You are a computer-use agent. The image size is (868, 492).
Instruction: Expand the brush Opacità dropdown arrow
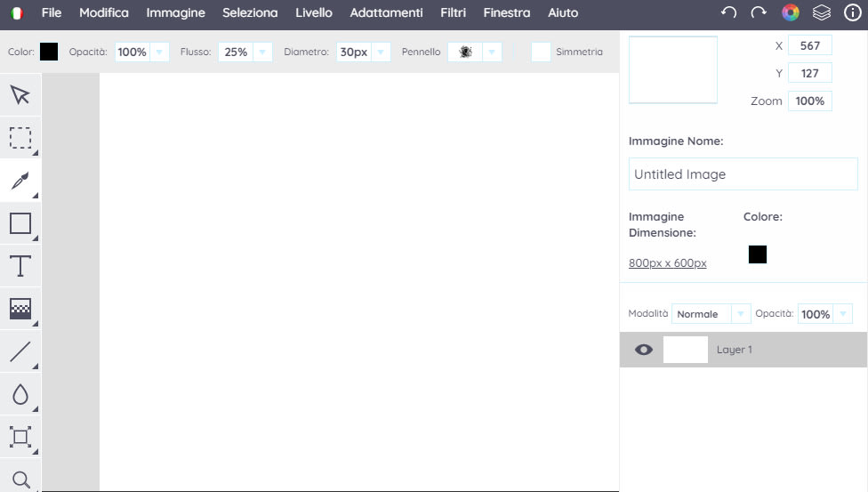point(159,52)
